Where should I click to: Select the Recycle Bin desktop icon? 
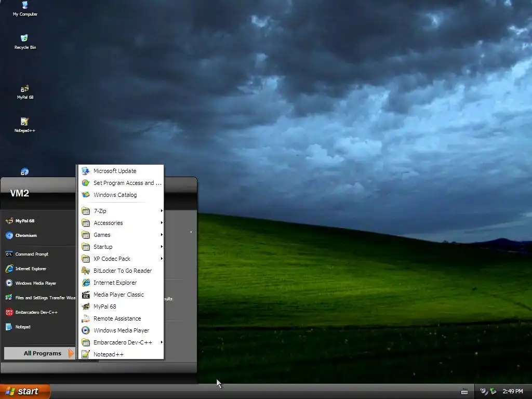25,42
